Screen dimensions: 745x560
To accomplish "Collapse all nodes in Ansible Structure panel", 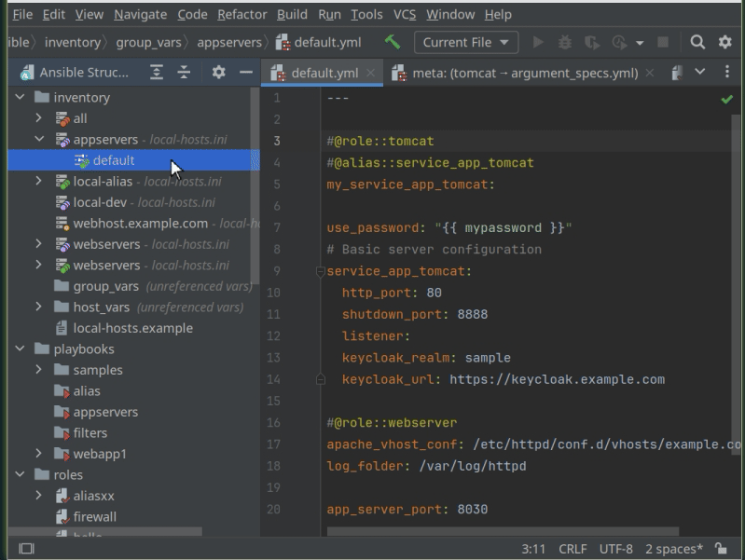I will pos(184,72).
